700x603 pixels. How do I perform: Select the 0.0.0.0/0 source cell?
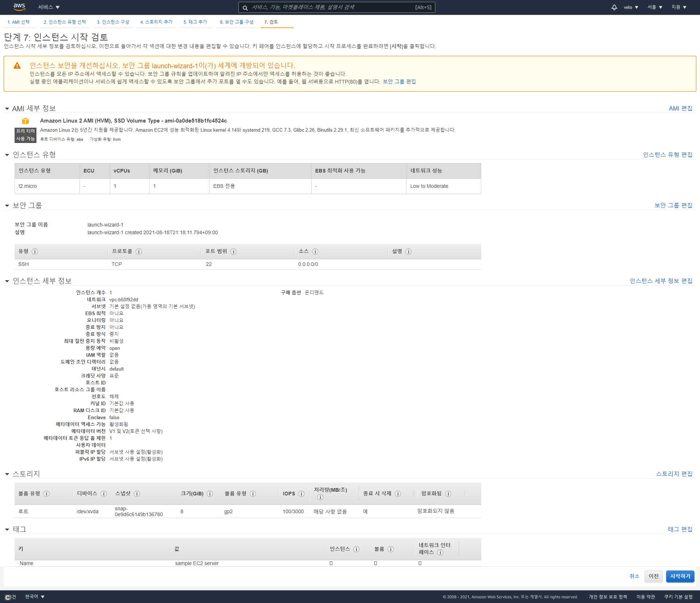click(x=308, y=264)
